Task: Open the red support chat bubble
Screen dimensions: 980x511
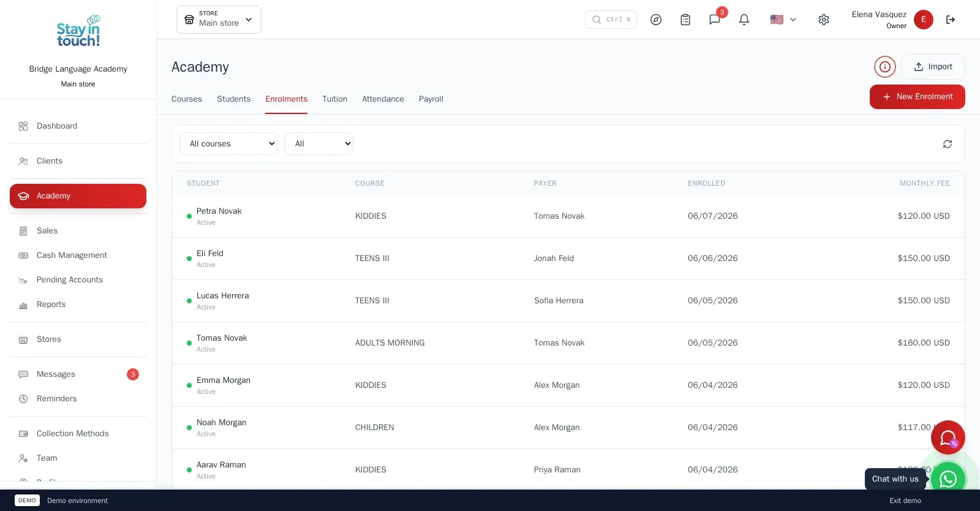Action: (948, 437)
